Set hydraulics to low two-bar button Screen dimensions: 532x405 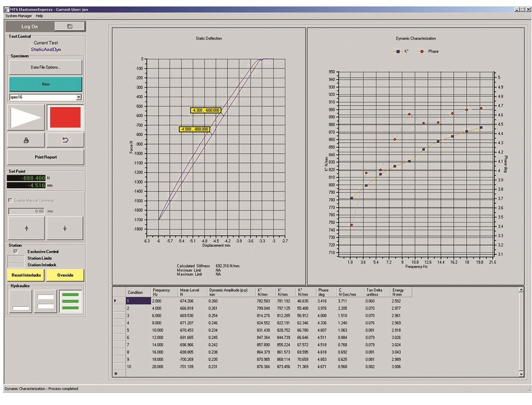coord(46,301)
